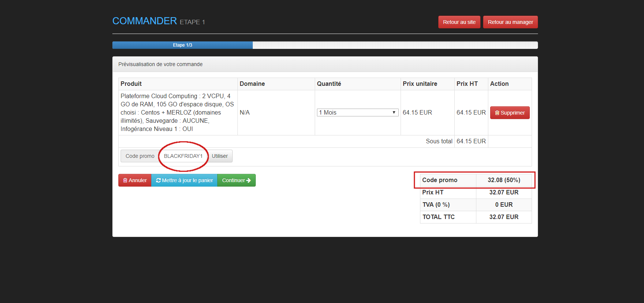Click Mettre à jour le panier

184,180
